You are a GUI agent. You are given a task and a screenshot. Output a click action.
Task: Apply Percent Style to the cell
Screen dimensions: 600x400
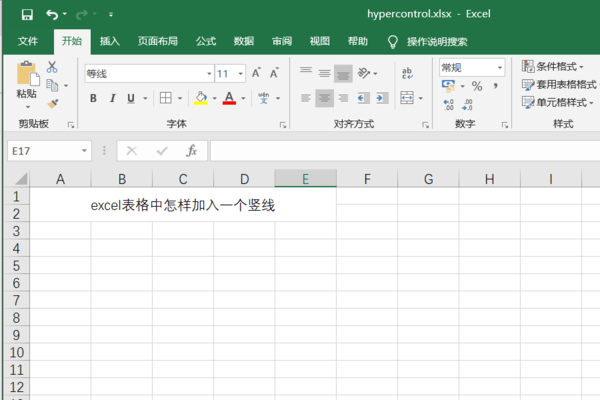477,87
